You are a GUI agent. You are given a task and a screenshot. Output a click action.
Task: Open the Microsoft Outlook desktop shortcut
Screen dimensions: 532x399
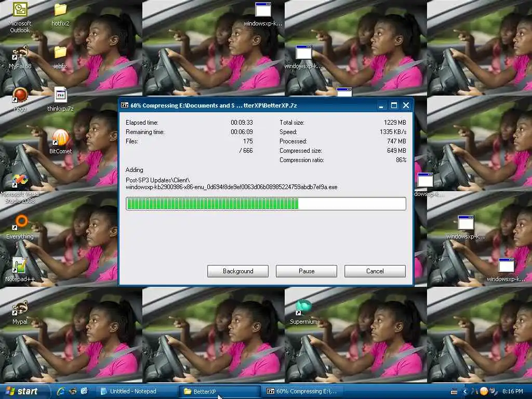coord(20,17)
